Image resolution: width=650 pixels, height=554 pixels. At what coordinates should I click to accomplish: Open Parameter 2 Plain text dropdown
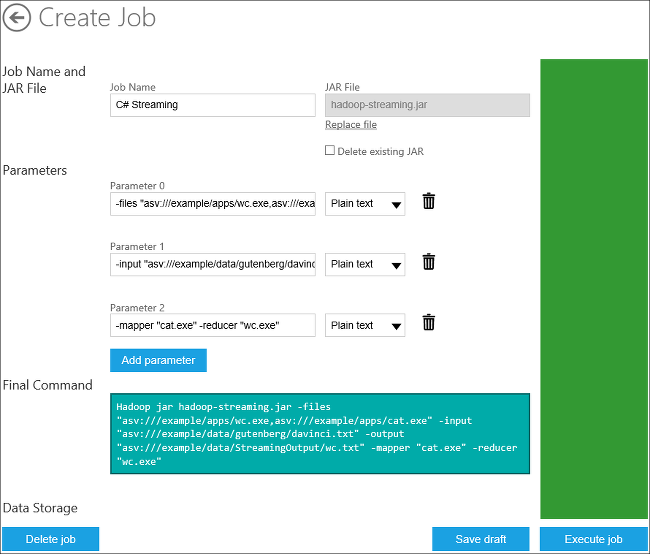(365, 325)
